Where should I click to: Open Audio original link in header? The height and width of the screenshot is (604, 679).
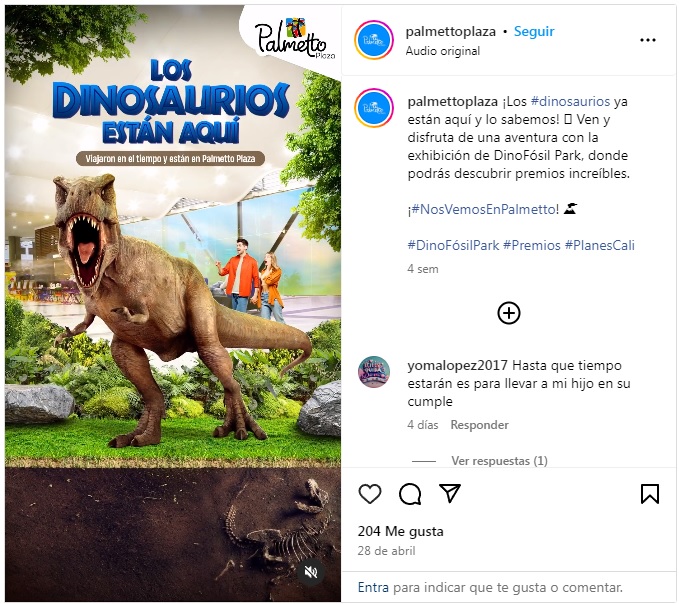click(443, 51)
